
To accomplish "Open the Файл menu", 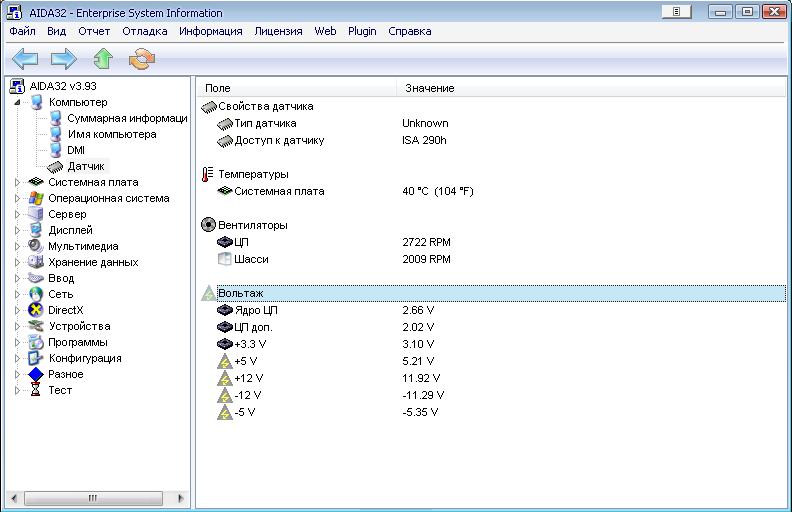I will (x=22, y=31).
